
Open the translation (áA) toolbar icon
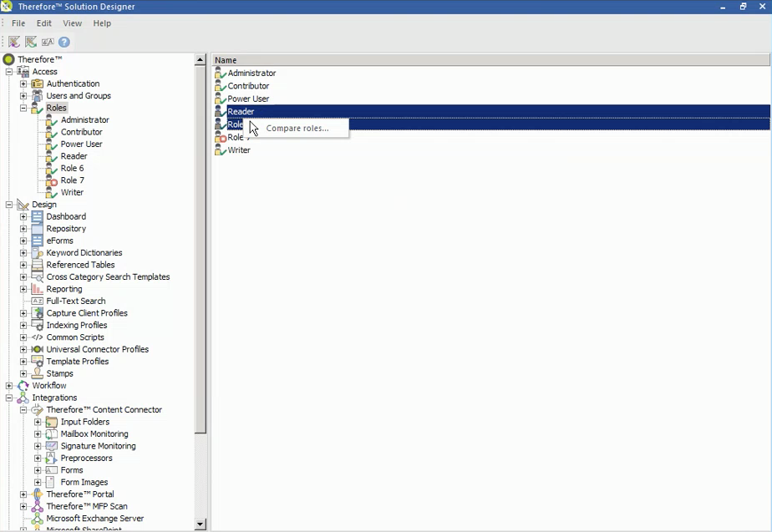(48, 41)
